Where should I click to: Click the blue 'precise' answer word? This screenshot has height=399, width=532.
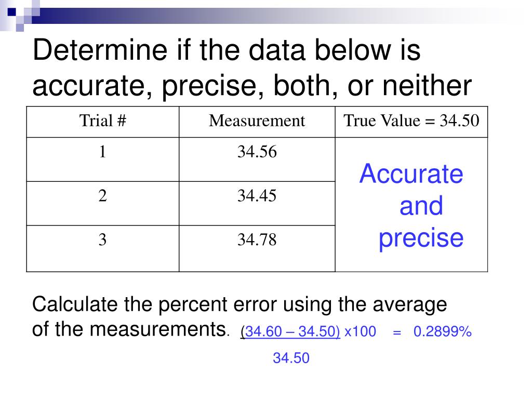[x=421, y=238]
